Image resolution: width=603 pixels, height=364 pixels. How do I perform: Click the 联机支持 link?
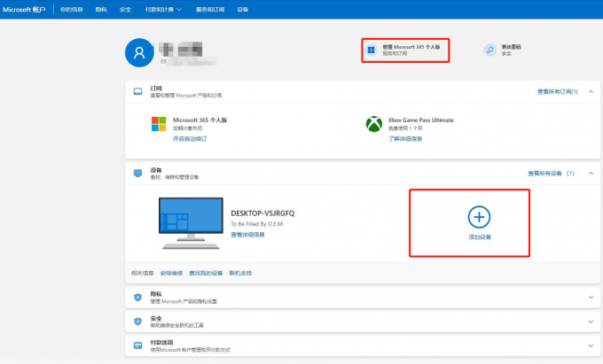click(x=240, y=273)
